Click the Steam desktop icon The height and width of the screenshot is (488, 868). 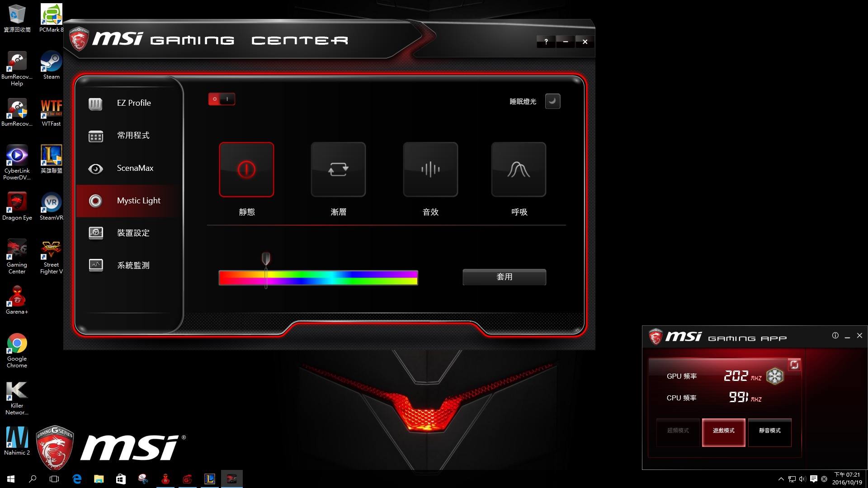[51, 66]
